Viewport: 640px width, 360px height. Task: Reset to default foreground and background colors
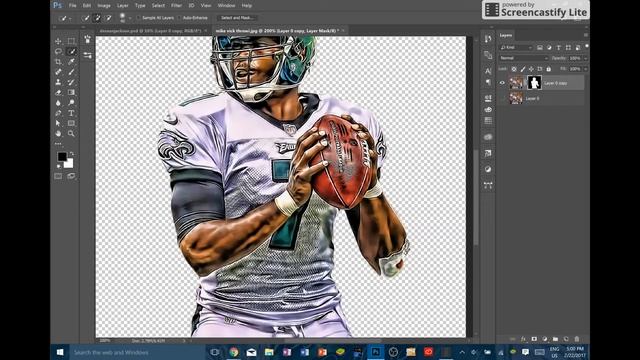point(59,167)
